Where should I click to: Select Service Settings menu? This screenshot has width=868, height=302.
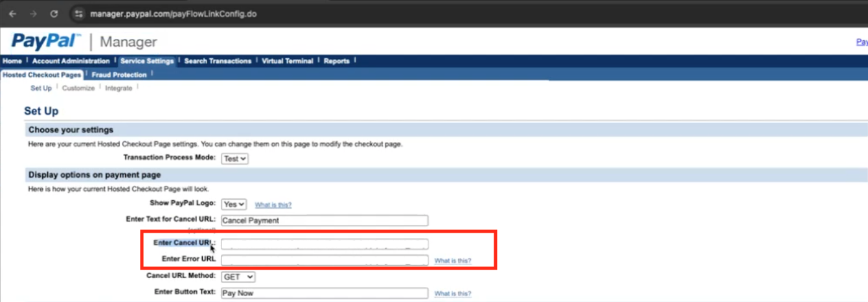[147, 61]
